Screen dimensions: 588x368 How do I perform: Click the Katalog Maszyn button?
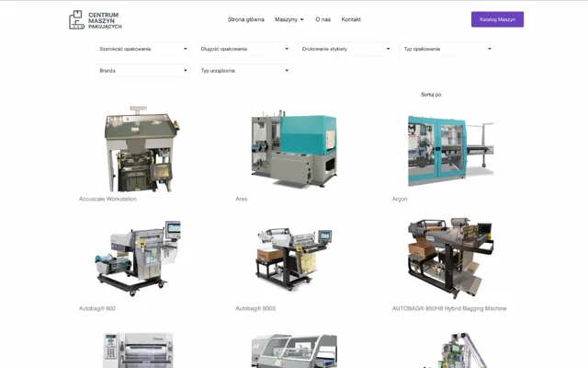pos(497,19)
